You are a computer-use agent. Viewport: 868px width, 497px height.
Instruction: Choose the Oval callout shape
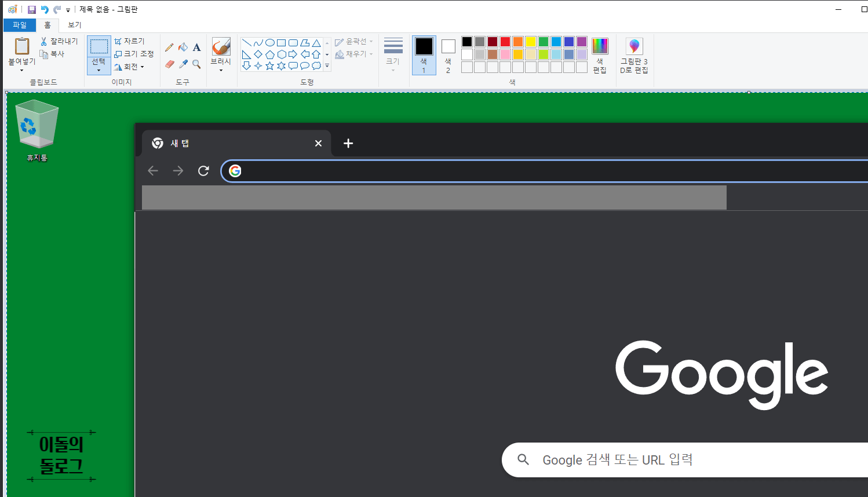coord(305,66)
